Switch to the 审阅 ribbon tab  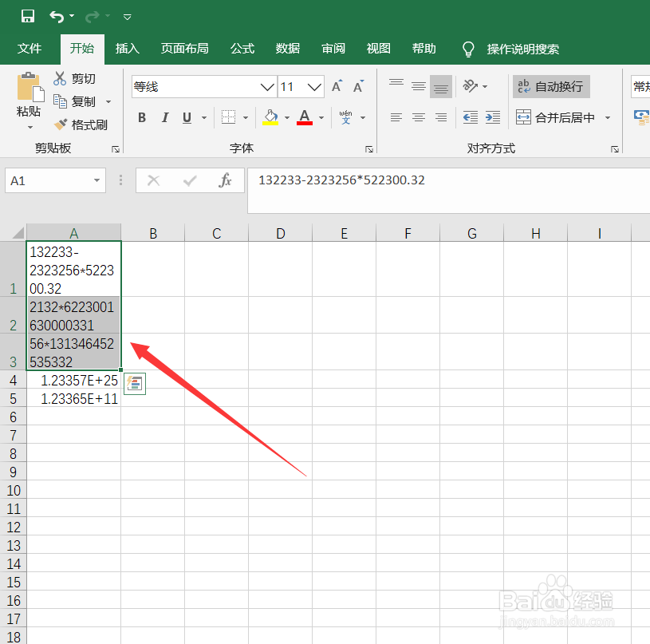click(333, 49)
